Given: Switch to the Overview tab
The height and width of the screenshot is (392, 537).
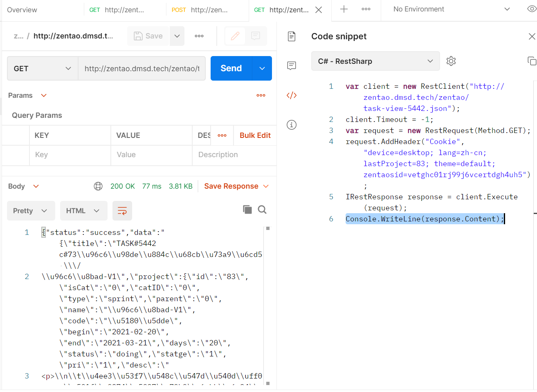Looking at the screenshot, I should [22, 9].
